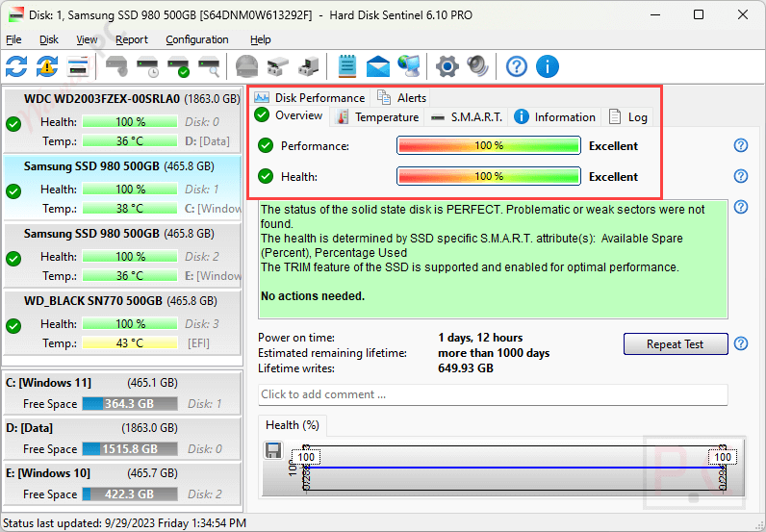Click help icon next to Health row
Viewport: 766px width, 532px height.
pyautogui.click(x=741, y=176)
